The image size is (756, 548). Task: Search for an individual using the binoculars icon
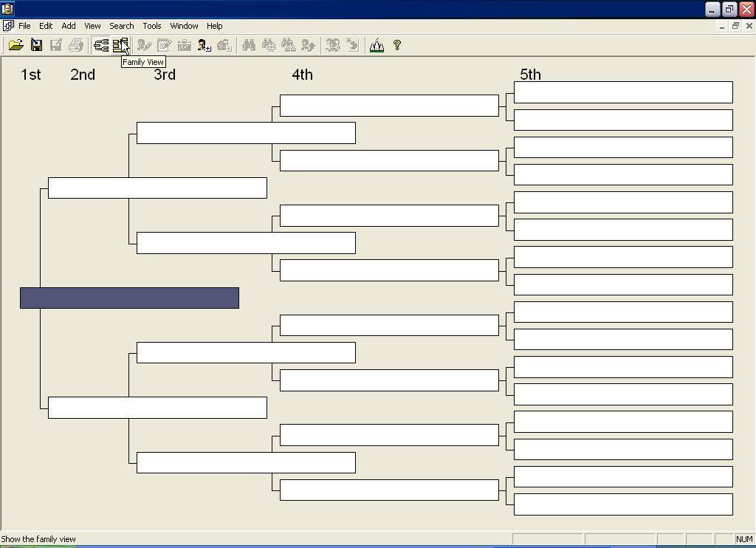click(249, 45)
